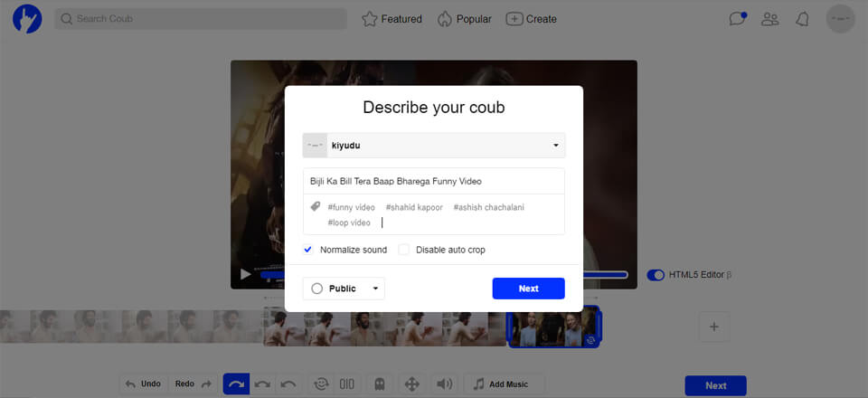Click the #ashish chachalani tag

point(488,207)
